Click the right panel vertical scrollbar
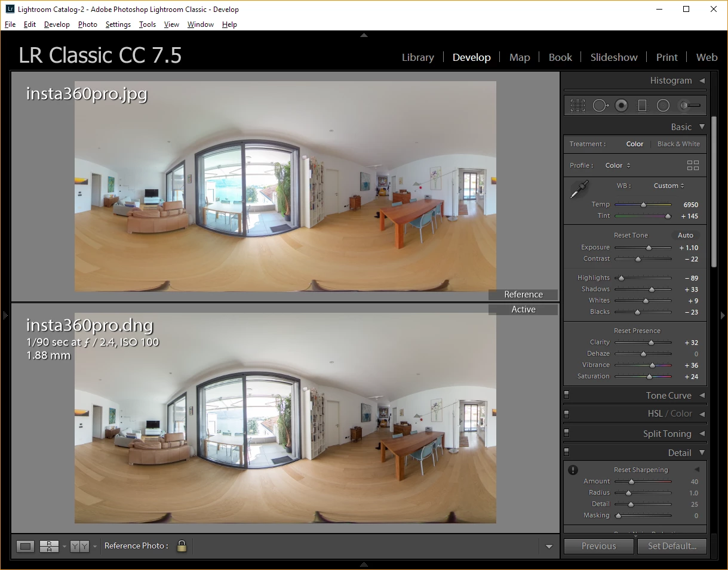Screen dimensions: 728x570 coord(714,192)
